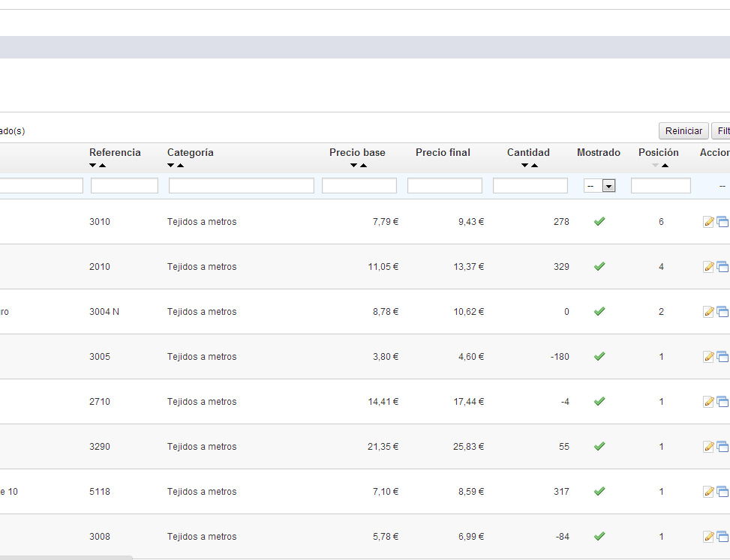Image resolution: width=730 pixels, height=560 pixels.
Task: Toggle the green checkmark for reference 3290
Action: 599,447
